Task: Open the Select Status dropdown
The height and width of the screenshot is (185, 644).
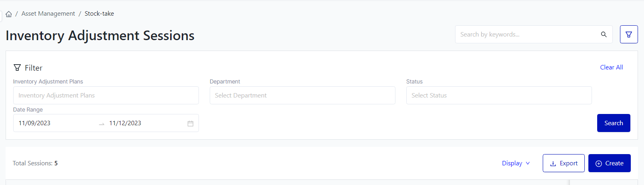Action: 499,96
